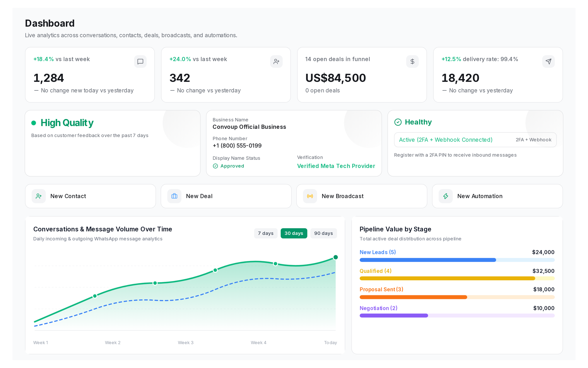Viewport: 588px width, 368px height.
Task: Click the add-user icon on the 342 card
Action: pos(276,62)
